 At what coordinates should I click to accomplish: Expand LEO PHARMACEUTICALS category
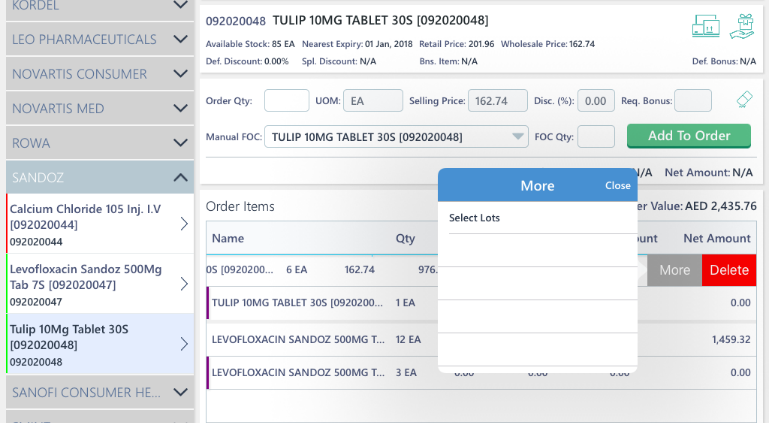click(x=180, y=39)
